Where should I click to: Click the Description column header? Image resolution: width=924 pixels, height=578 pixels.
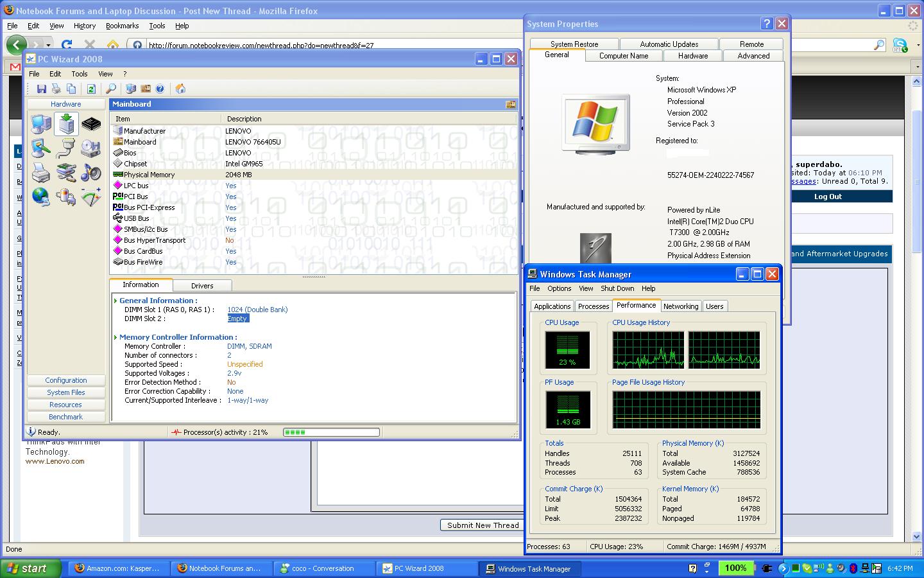tap(369, 119)
